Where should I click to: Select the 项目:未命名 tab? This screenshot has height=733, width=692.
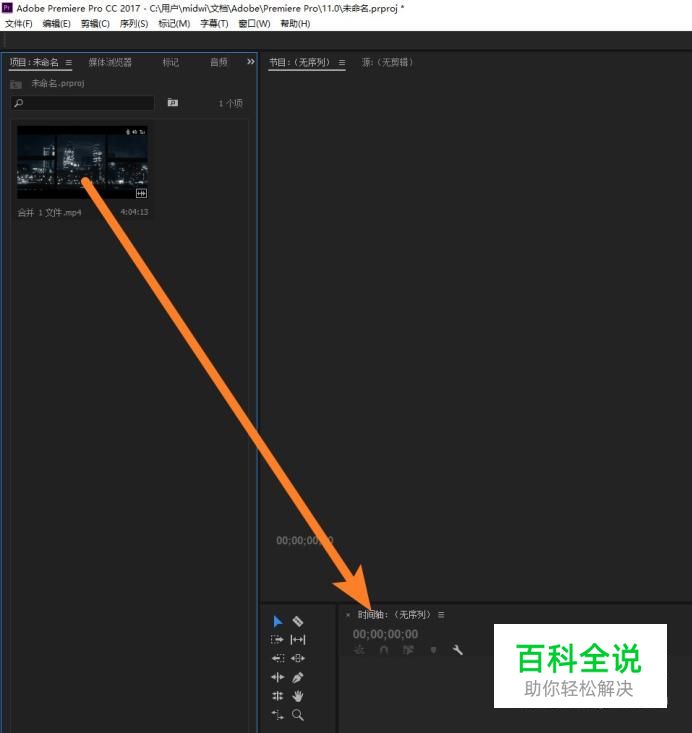pos(34,62)
